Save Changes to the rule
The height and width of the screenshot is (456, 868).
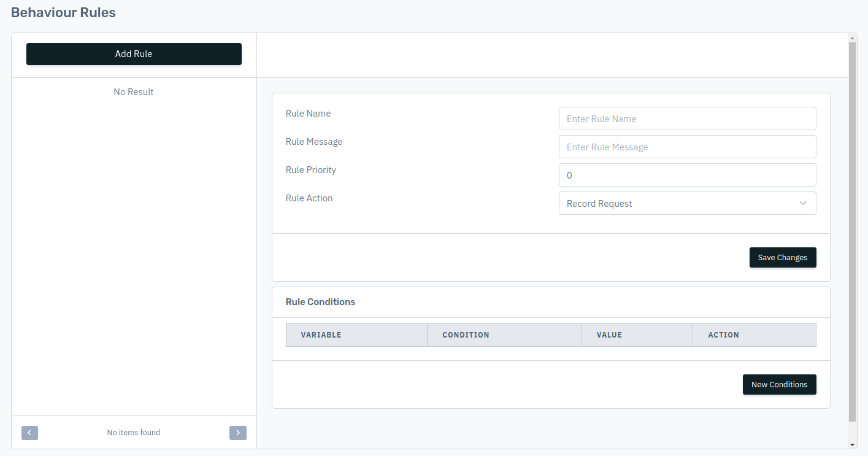tap(783, 258)
